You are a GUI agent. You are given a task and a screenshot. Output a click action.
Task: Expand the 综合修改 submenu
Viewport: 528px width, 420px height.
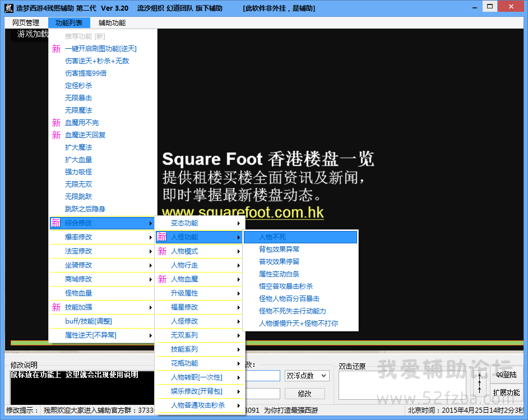[102, 223]
